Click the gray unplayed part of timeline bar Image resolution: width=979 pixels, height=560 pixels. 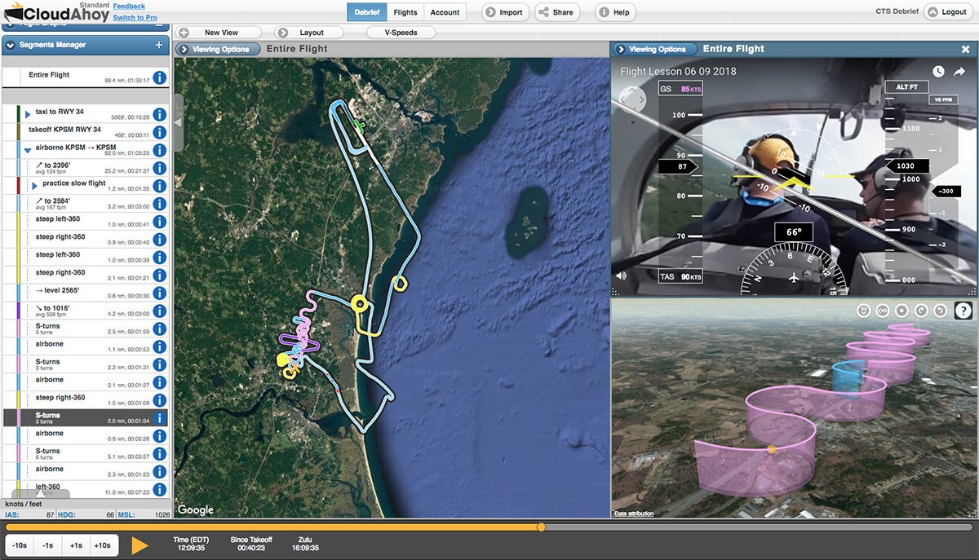coord(759,527)
